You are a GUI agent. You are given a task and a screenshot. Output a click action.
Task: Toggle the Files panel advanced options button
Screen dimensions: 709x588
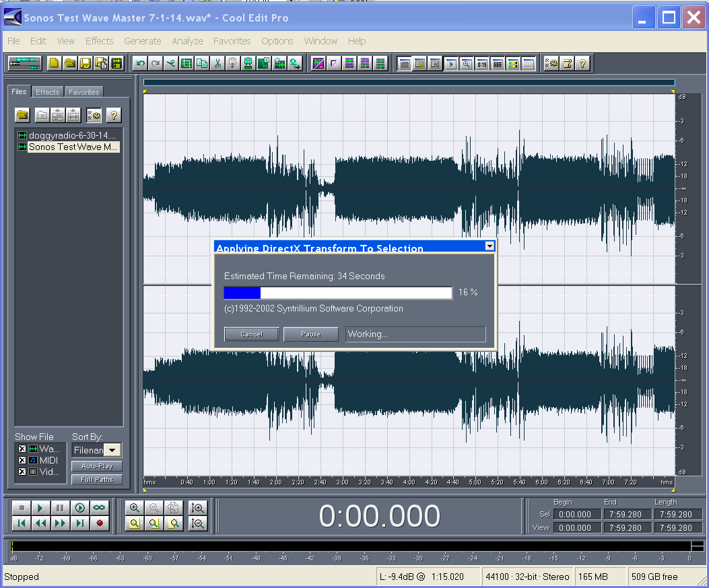[x=94, y=115]
